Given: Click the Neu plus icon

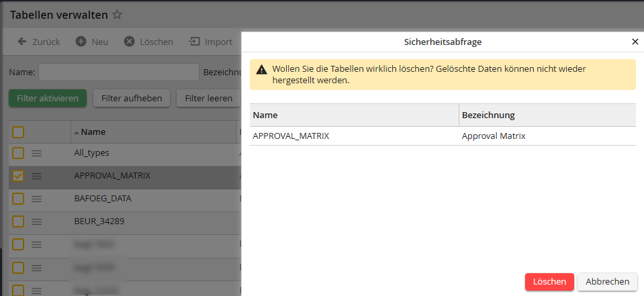Looking at the screenshot, I should 81,42.
